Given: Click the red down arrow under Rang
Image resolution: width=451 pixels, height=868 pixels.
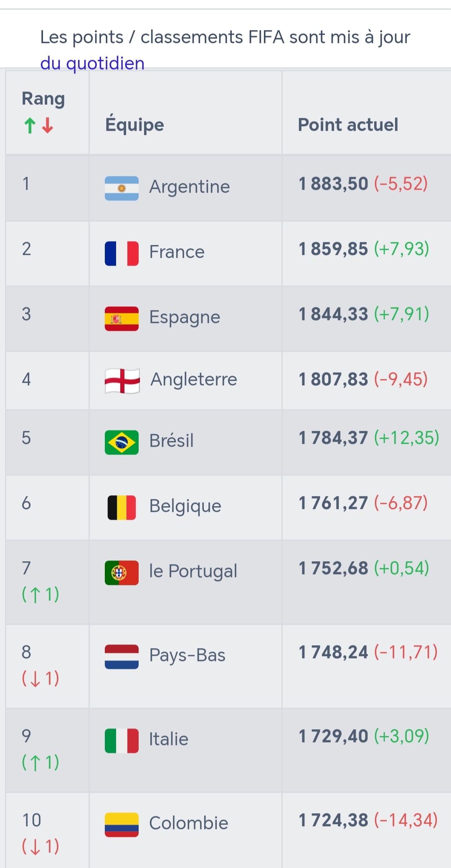Looking at the screenshot, I should click(x=48, y=125).
